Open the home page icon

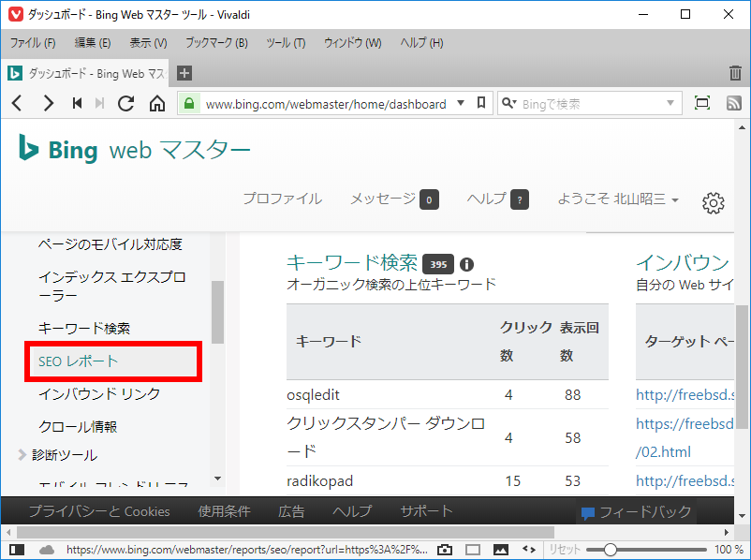click(x=157, y=103)
